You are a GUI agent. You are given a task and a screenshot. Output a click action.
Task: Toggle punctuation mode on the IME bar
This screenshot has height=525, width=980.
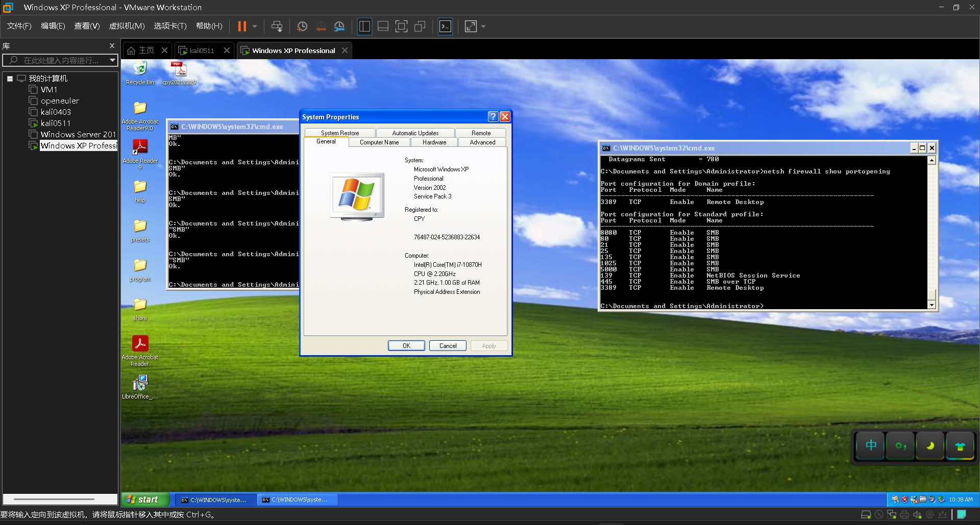coord(900,445)
